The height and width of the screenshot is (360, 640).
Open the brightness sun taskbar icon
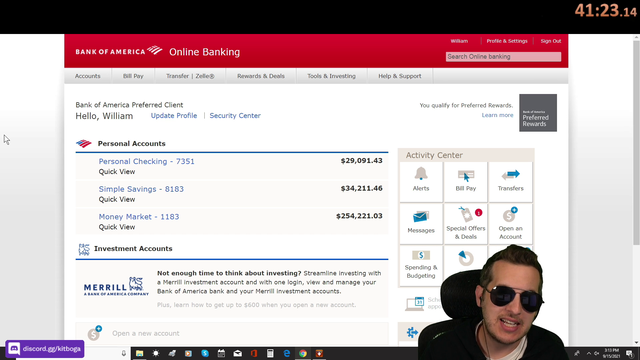[156, 353]
